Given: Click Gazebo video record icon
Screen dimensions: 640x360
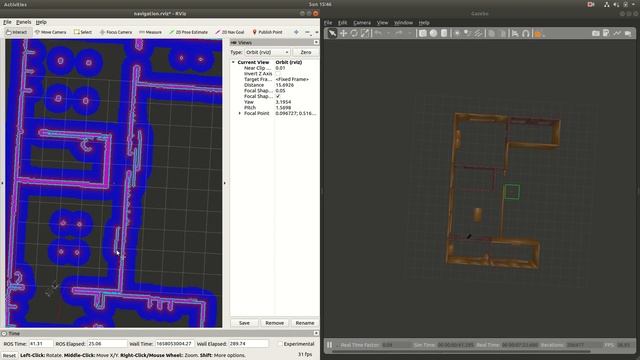Looking at the screenshot, I should point(628,33).
